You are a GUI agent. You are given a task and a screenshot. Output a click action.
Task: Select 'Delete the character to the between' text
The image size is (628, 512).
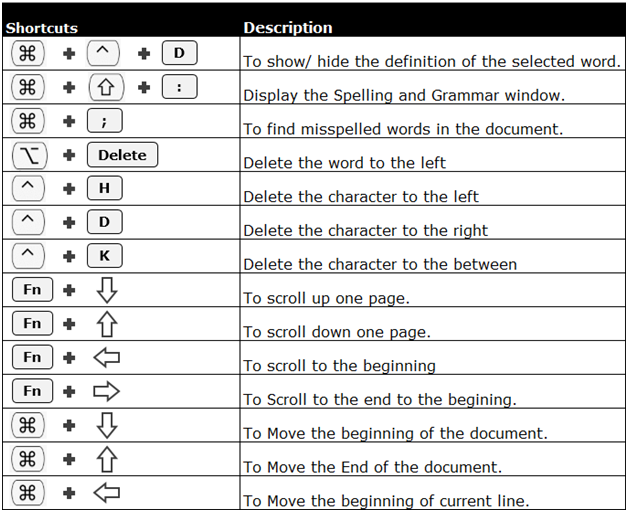pos(380,264)
